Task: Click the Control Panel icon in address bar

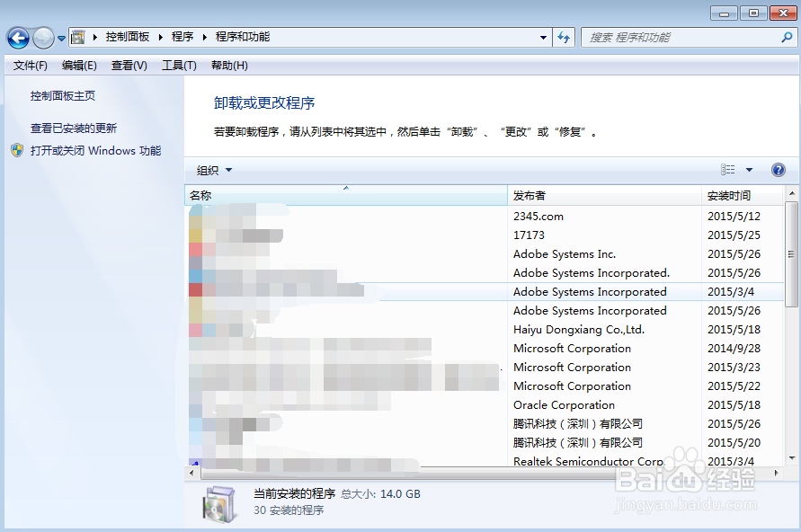Action: click(78, 37)
